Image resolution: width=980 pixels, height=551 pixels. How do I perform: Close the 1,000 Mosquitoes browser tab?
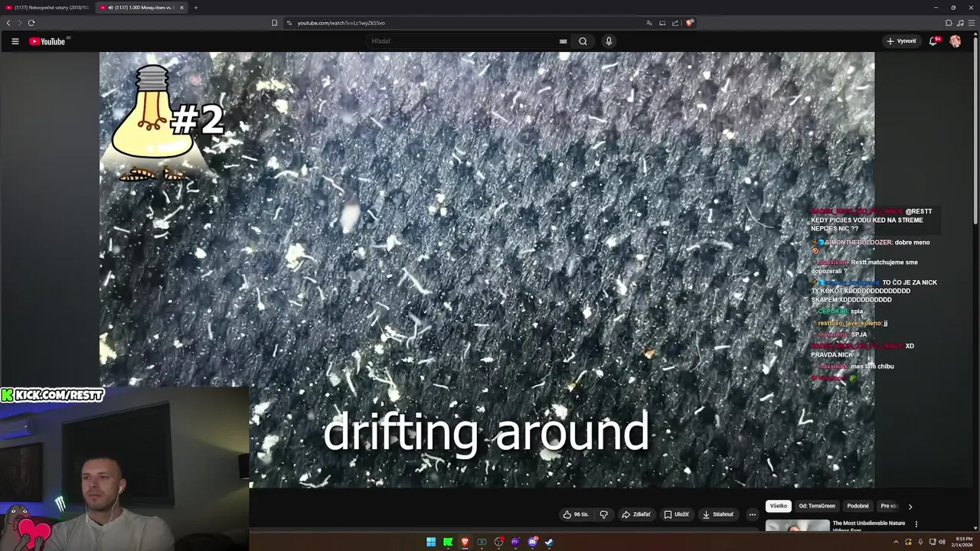click(x=181, y=8)
